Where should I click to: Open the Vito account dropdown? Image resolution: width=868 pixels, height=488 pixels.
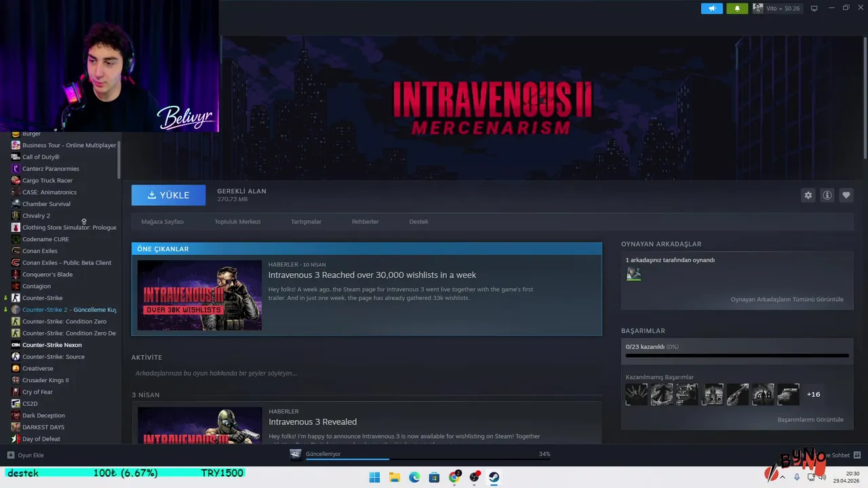(x=777, y=8)
